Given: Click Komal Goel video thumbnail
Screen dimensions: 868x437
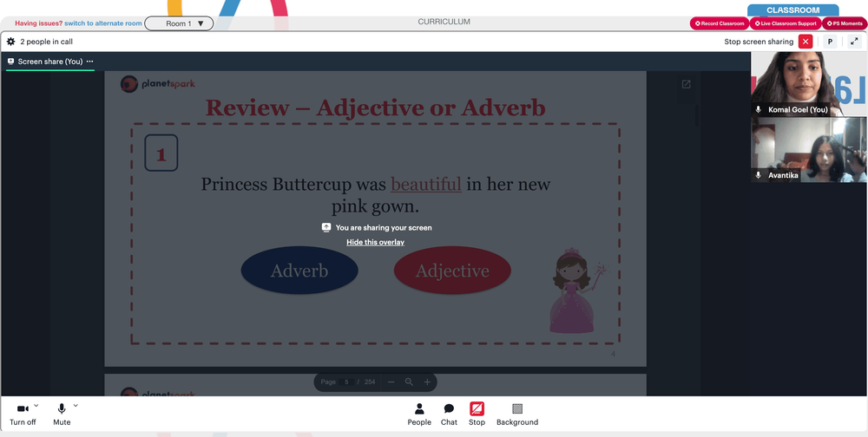Looking at the screenshot, I should click(809, 84).
